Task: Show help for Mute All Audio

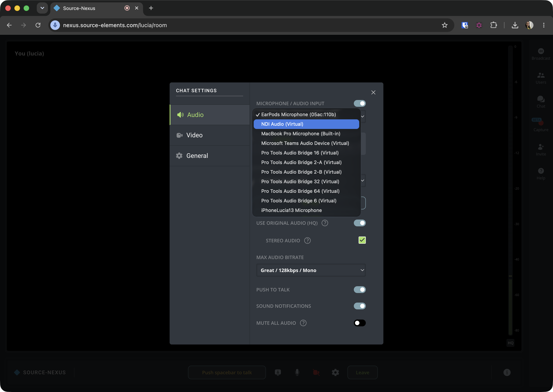Action: pyautogui.click(x=303, y=323)
